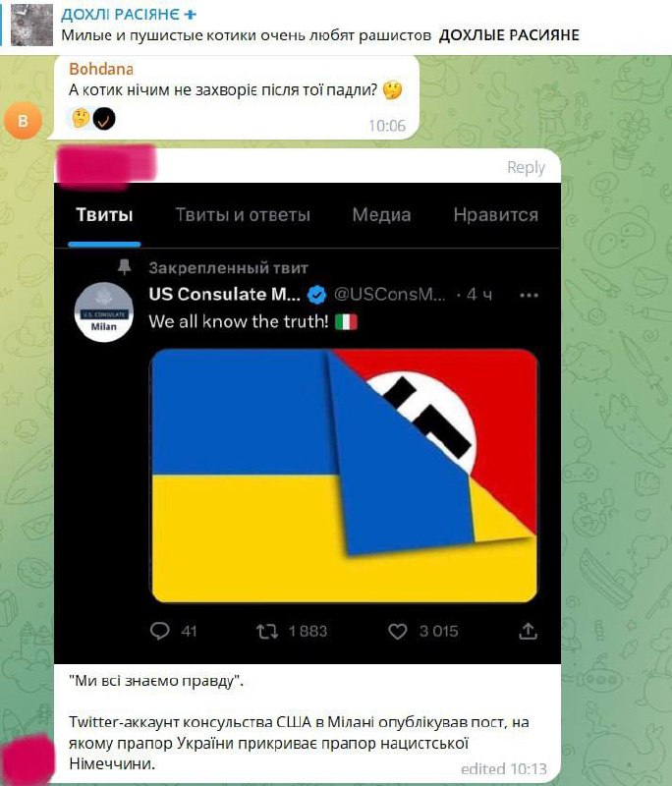This screenshot has width=672, height=786.
Task: Click Bohdana's orange B avatar
Action: tap(23, 120)
